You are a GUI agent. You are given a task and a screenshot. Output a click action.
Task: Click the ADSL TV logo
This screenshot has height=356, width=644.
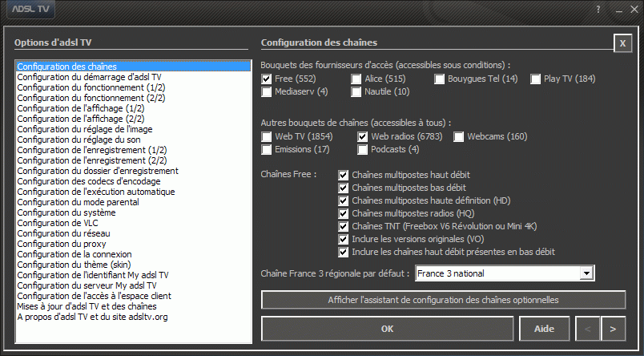coord(30,9)
